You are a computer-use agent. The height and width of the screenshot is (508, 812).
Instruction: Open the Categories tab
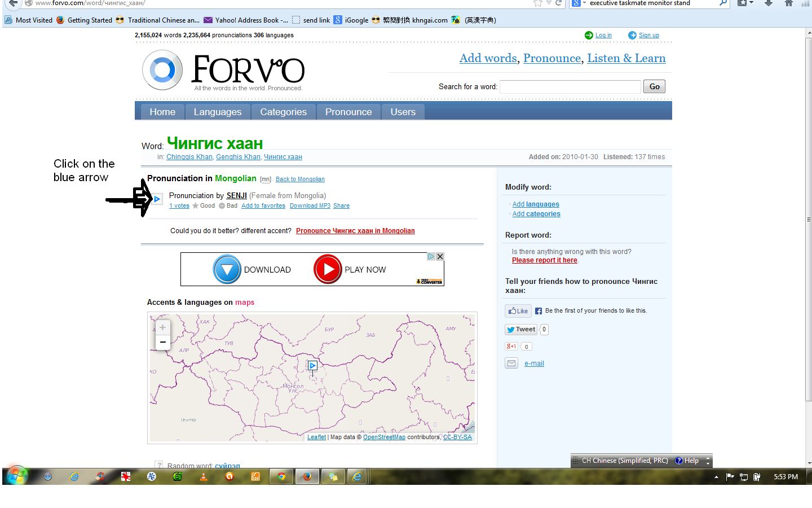(284, 112)
